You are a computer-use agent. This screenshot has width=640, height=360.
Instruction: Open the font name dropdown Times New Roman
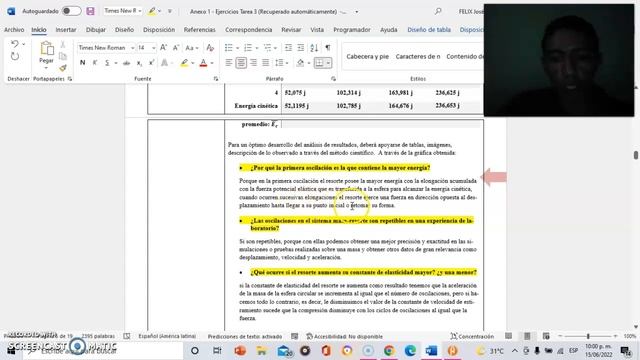132,48
